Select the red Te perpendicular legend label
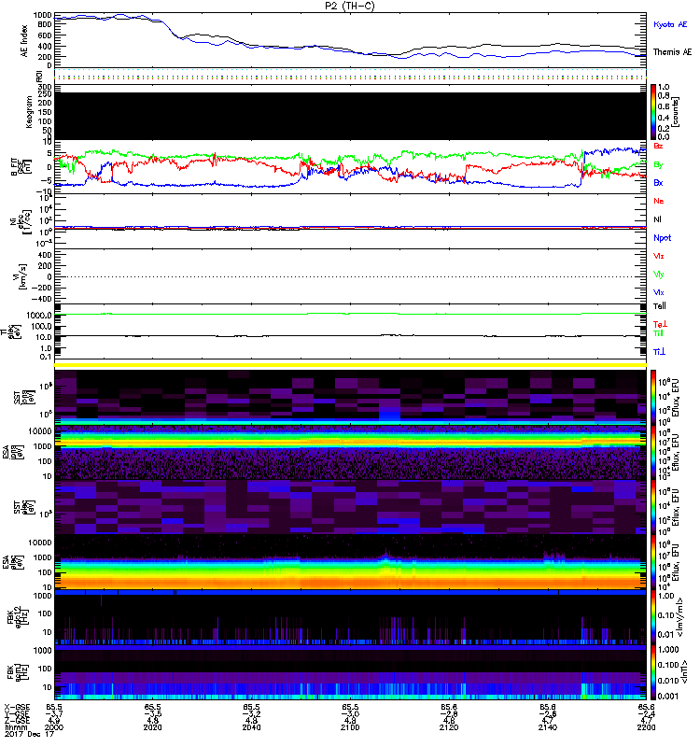 tap(660, 324)
